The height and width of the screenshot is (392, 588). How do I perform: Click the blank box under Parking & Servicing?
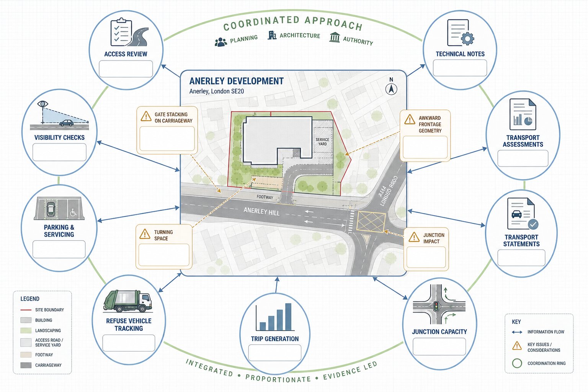59,249
